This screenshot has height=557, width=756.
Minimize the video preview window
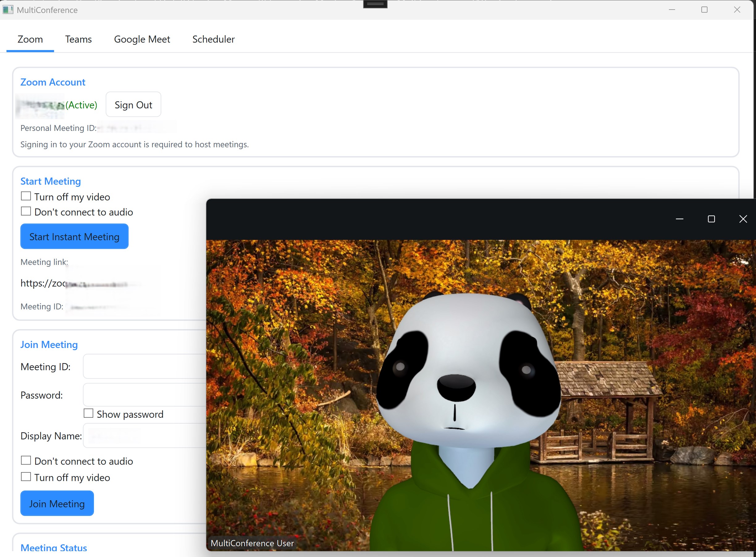(679, 219)
